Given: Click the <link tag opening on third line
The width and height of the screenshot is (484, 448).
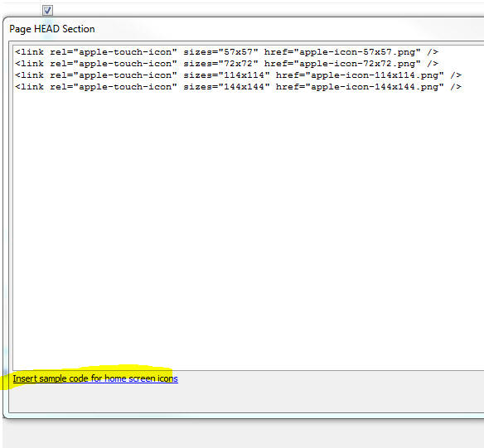Looking at the screenshot, I should (30, 75).
